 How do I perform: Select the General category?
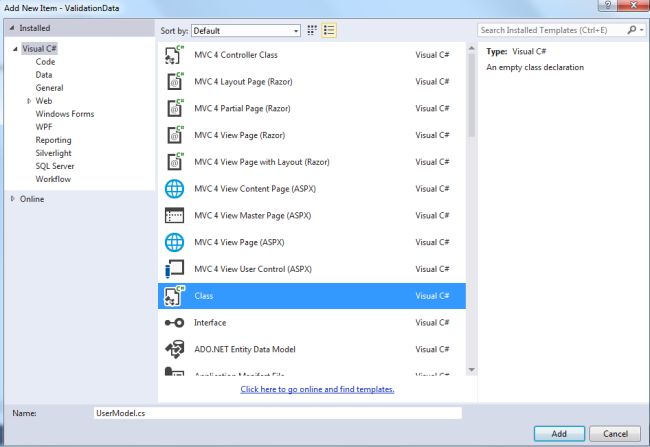49,88
